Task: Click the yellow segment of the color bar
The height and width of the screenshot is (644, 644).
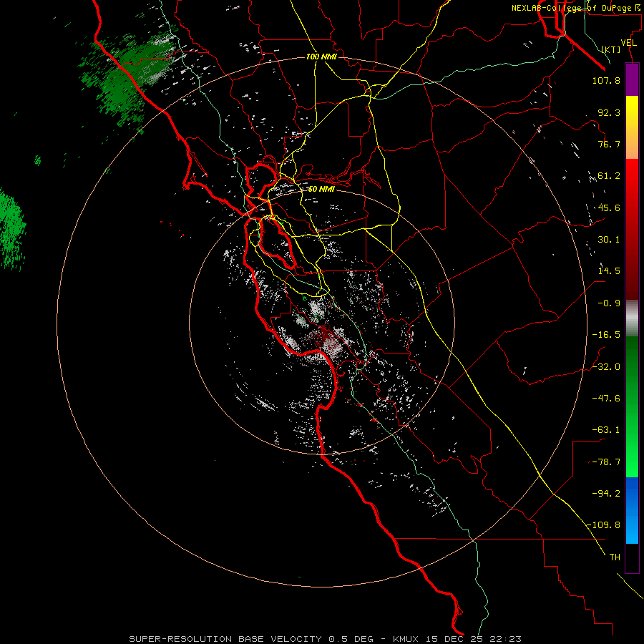Action: pos(632,127)
